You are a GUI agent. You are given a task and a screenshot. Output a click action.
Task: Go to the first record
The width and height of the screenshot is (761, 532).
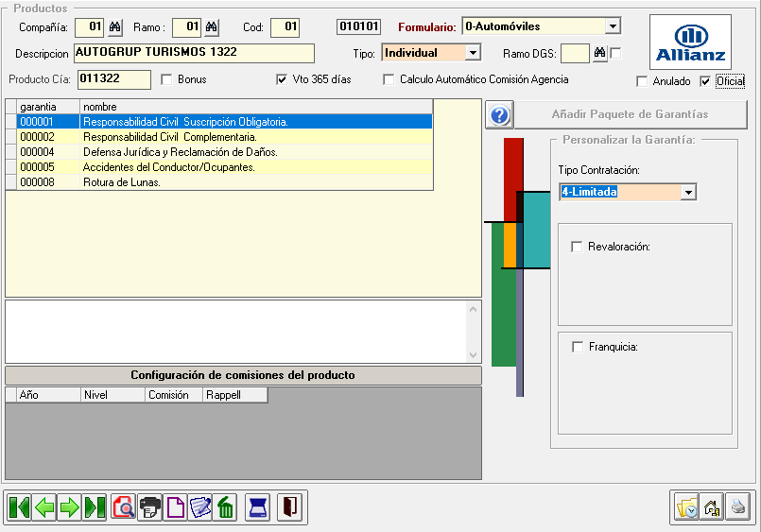tap(20, 507)
